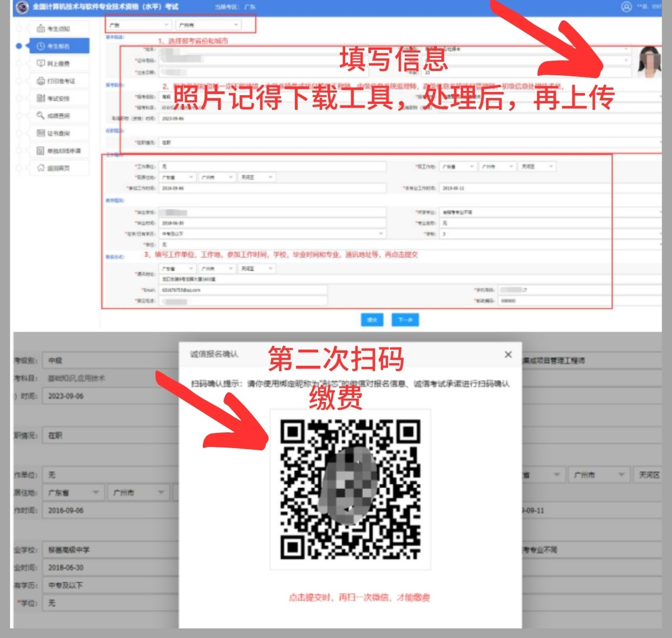Expand the 广州市 city dropdown at the form top
This screenshot has height=638, width=672.
click(x=208, y=25)
